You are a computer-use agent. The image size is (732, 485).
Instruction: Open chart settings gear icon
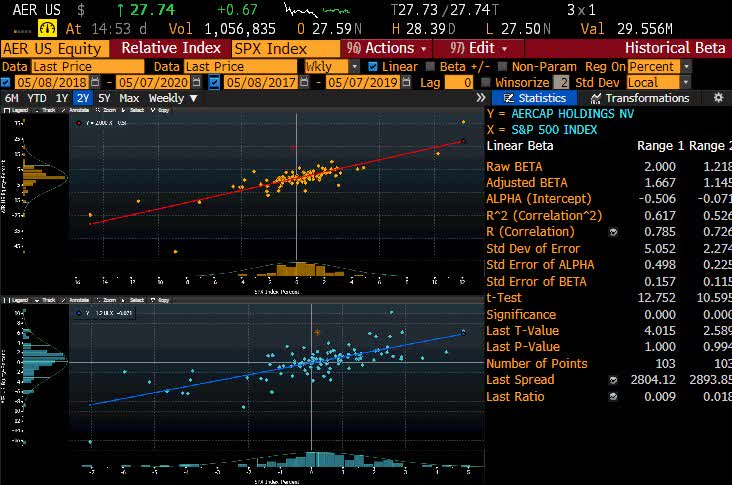pyautogui.click(x=718, y=98)
